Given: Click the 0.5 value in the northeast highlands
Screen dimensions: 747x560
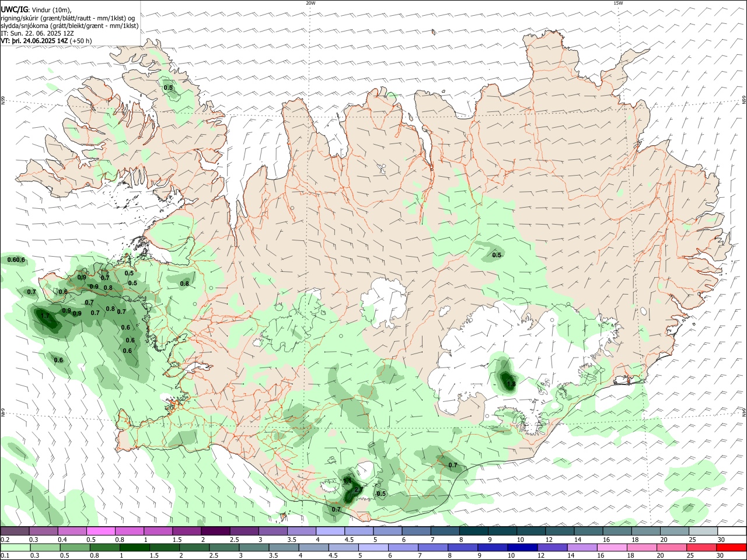Looking at the screenshot, I should pos(497,255).
